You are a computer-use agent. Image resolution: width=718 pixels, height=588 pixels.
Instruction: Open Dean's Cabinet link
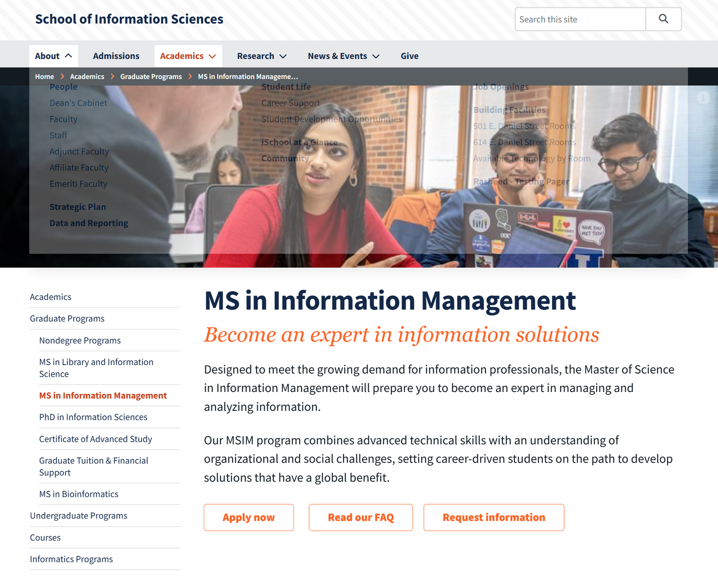78,103
